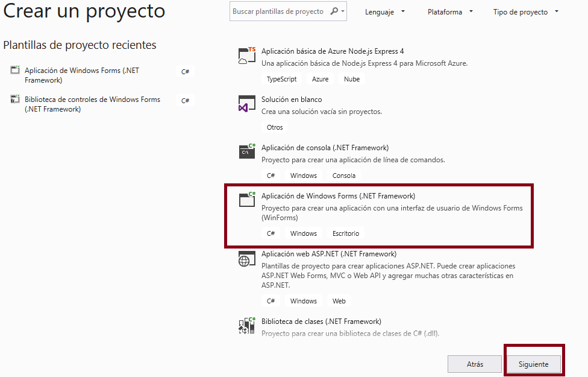This screenshot has height=377, width=588.
Task: Click Windows tag beside Escritorio
Action: point(304,233)
